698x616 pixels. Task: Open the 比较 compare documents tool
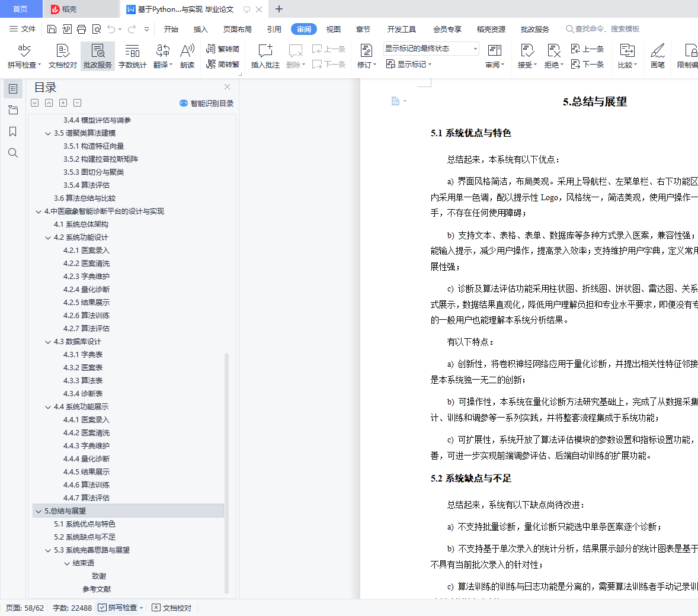[x=627, y=56]
